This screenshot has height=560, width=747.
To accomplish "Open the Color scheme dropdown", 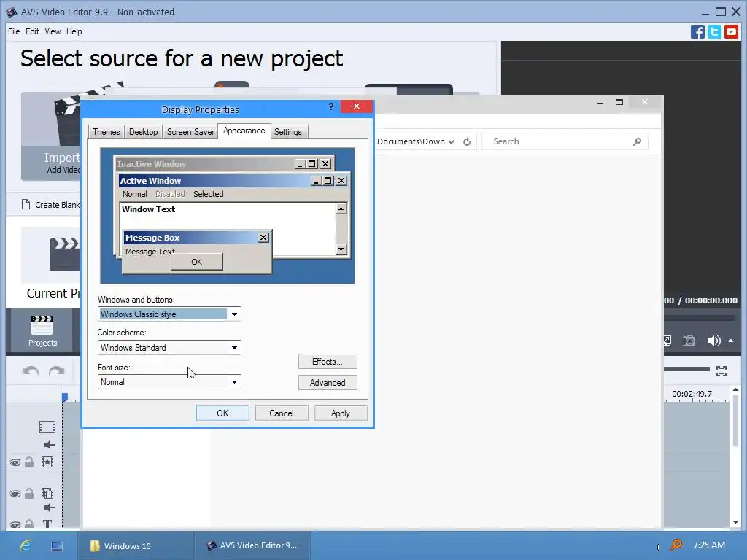I will pyautogui.click(x=234, y=348).
